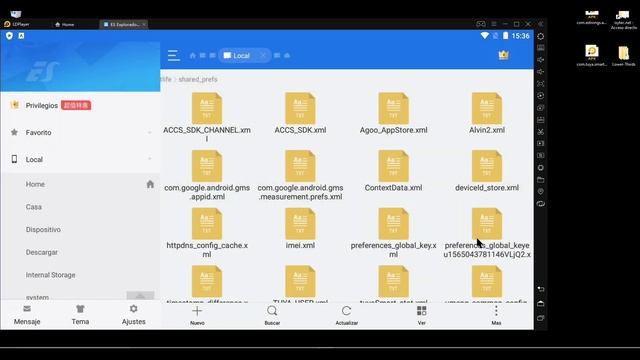
Task: Click Android recent apps button in side toolbar
Action: pos(541,318)
